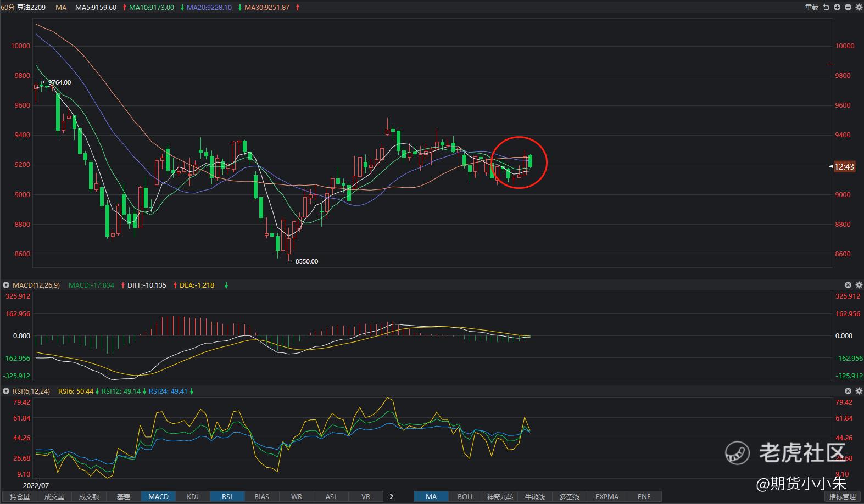The width and height of the screenshot is (864, 504).
Task: Click the RSI24: 49.41 readout
Action: (x=168, y=391)
